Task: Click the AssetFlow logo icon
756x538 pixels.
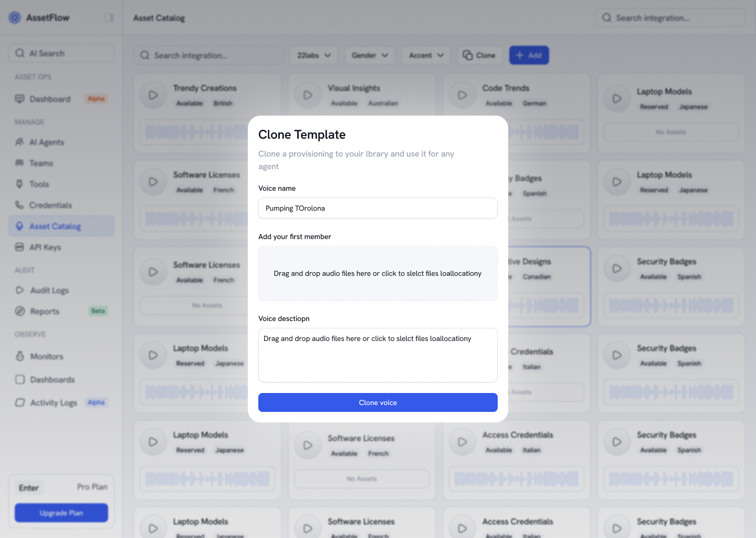Action: pos(15,17)
